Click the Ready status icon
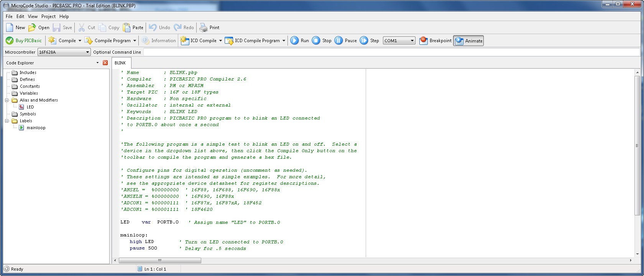Screen dimensions: 644x276 tap(7, 269)
